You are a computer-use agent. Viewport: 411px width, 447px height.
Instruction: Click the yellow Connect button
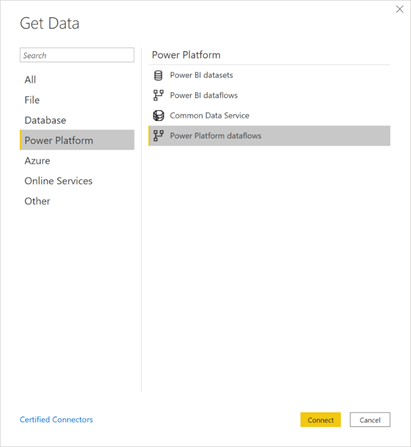320,420
